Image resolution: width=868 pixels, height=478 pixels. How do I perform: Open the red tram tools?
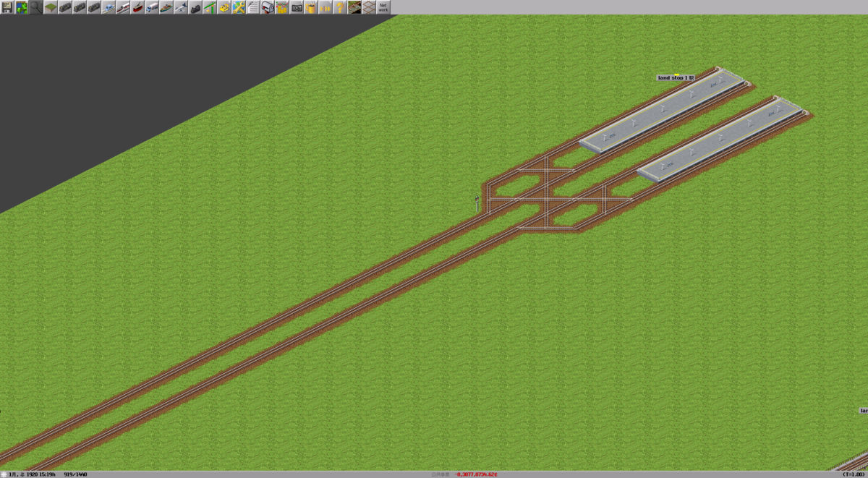137,7
